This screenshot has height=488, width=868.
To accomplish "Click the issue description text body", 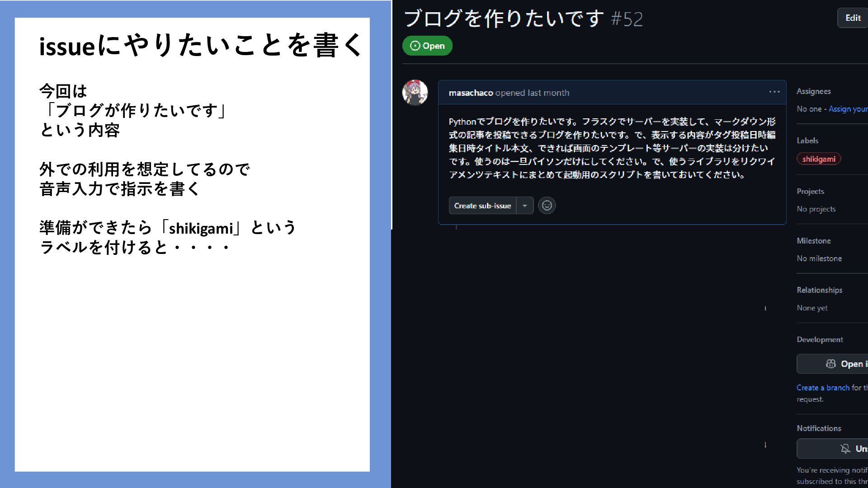I will 612,148.
